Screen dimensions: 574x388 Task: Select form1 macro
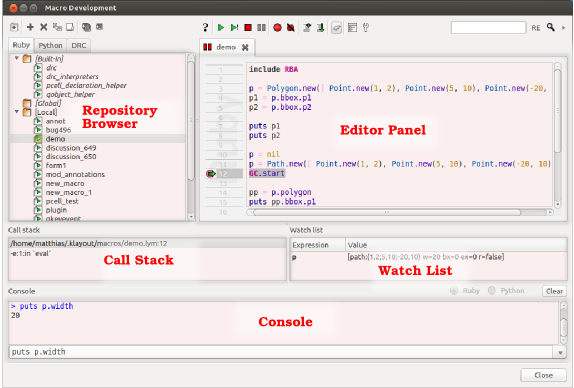point(56,165)
